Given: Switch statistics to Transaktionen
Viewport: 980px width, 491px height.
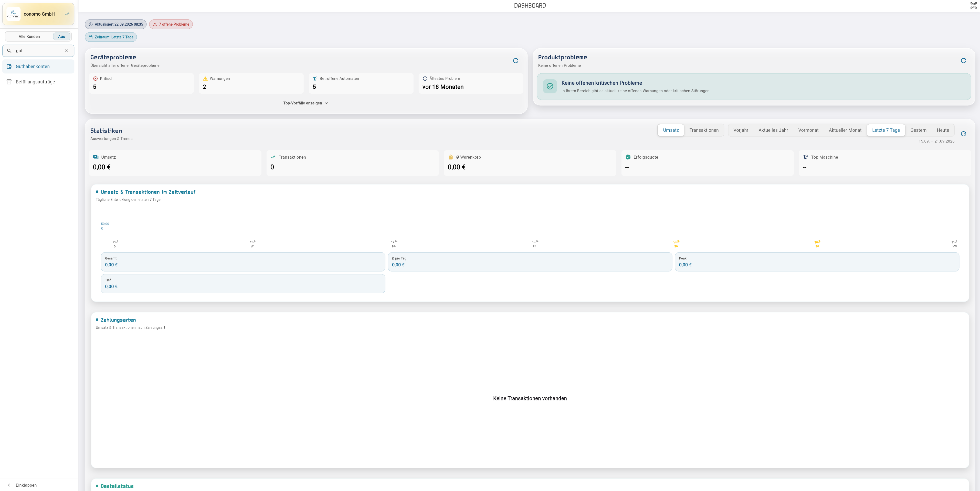Looking at the screenshot, I should (704, 130).
